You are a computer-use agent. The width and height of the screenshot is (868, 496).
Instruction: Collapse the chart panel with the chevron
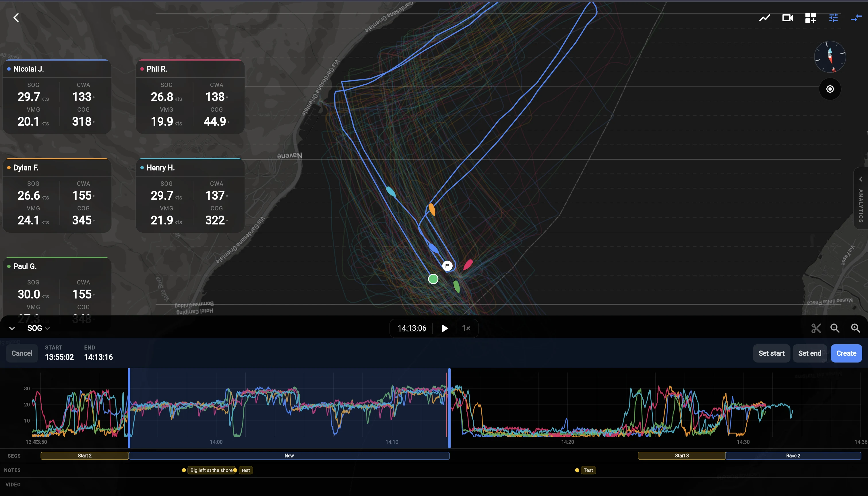pos(12,328)
